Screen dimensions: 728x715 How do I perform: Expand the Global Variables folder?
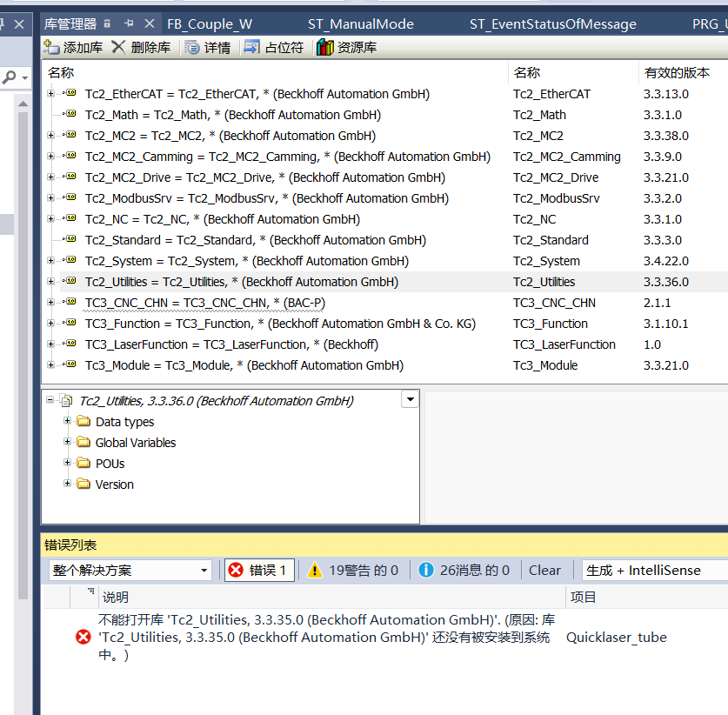[67, 442]
